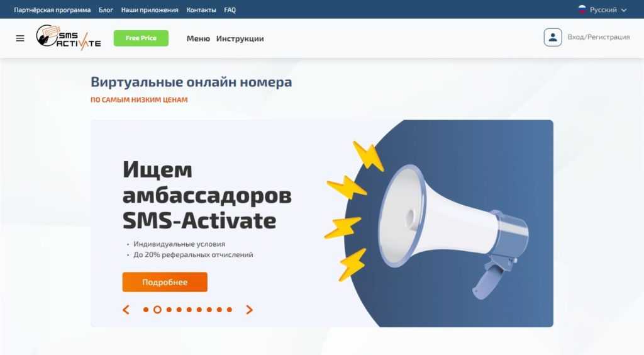The height and width of the screenshot is (355, 644).
Task: Go to previous slide with left arrow
Action: [126, 310]
